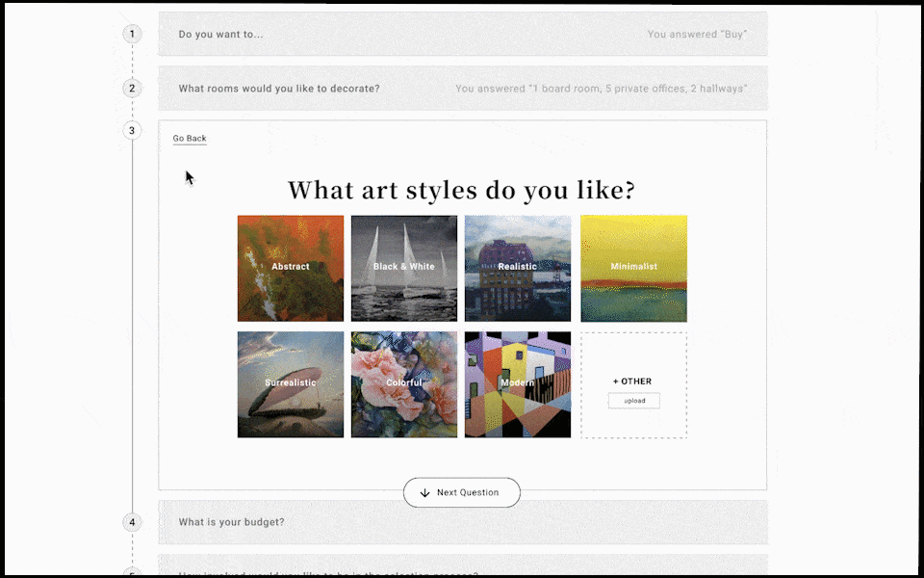924x578 pixels.
Task: Pick the Modern art style tile
Action: coord(518,384)
